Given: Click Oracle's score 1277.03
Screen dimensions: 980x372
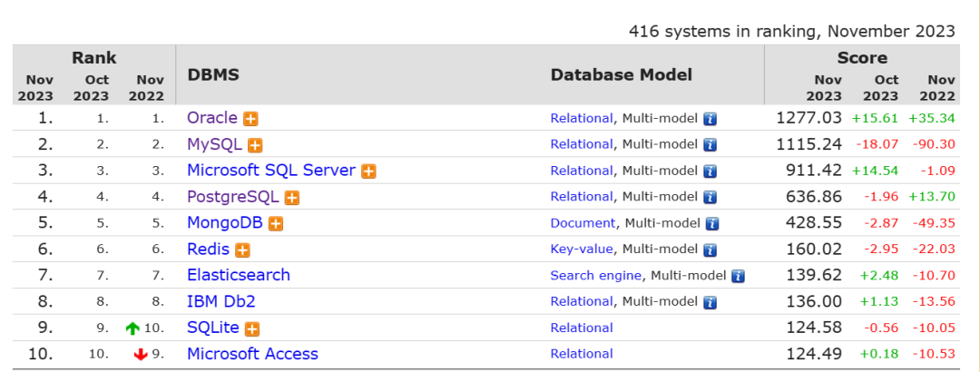Looking at the screenshot, I should (808, 118).
